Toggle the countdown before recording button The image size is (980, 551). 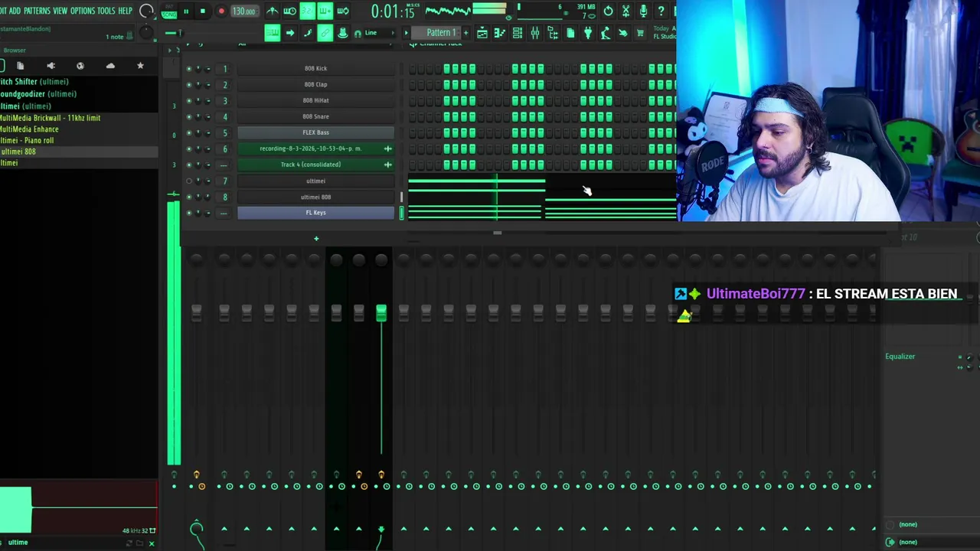(x=307, y=11)
